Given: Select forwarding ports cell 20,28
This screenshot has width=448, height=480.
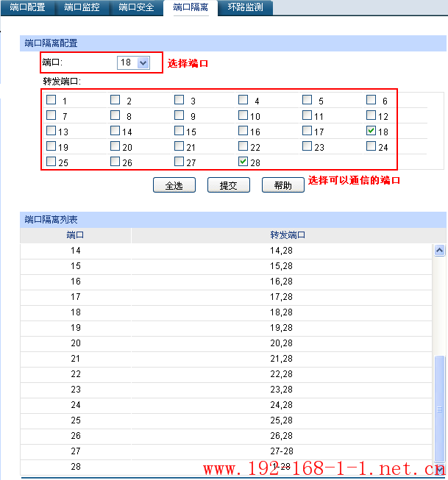Looking at the screenshot, I should point(282,343).
